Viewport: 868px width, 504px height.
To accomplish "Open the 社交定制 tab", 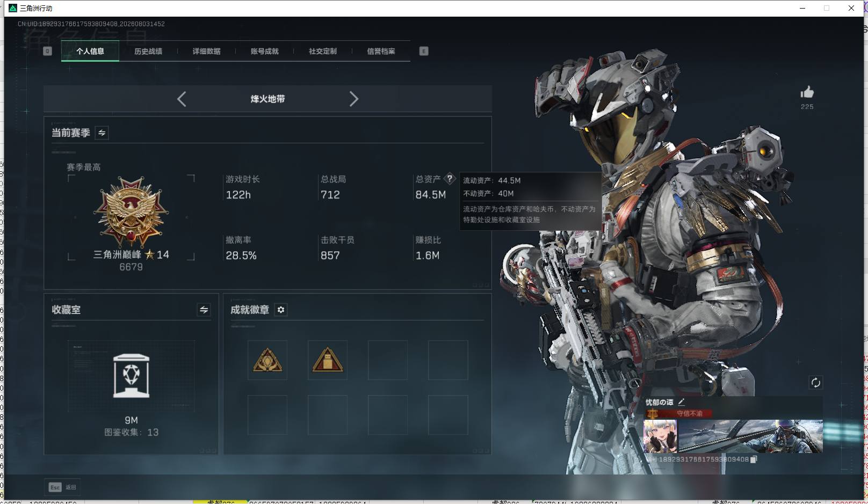I will coord(323,51).
